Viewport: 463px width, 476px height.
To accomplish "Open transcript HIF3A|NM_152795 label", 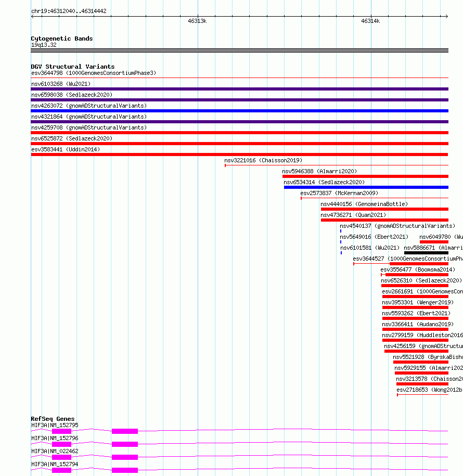I will (x=55, y=426).
